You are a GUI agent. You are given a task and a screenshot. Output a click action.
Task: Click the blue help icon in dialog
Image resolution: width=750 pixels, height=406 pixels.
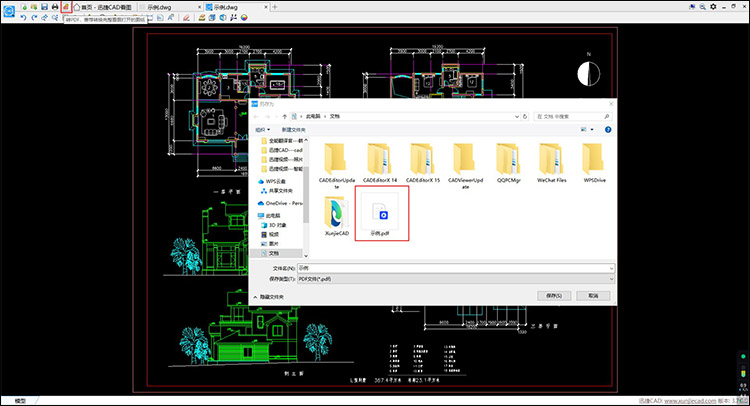click(608, 130)
